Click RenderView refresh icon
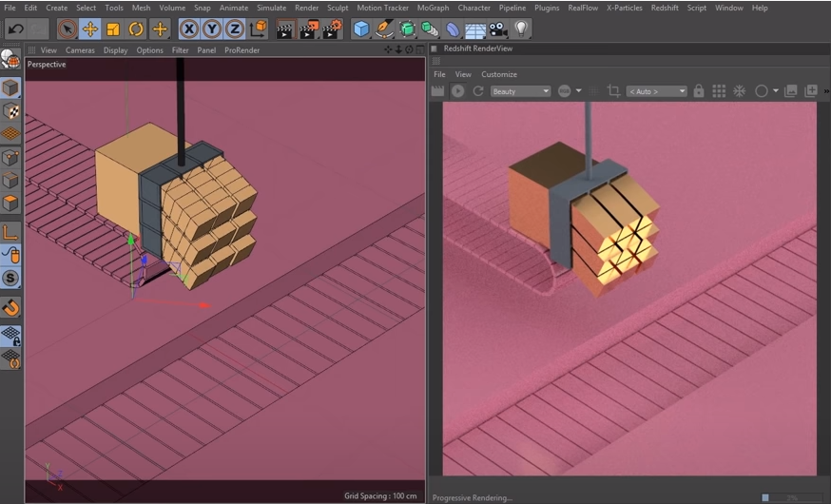831x504 pixels. coord(478,91)
